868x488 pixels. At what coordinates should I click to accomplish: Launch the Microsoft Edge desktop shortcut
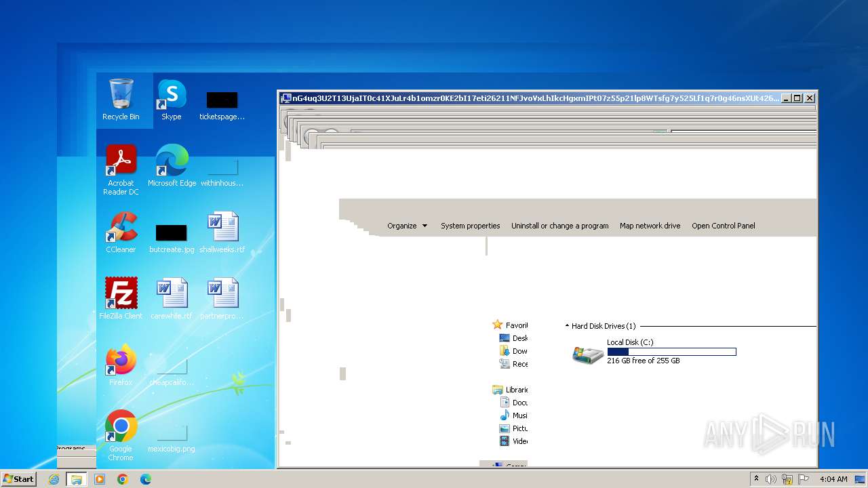coord(172,166)
